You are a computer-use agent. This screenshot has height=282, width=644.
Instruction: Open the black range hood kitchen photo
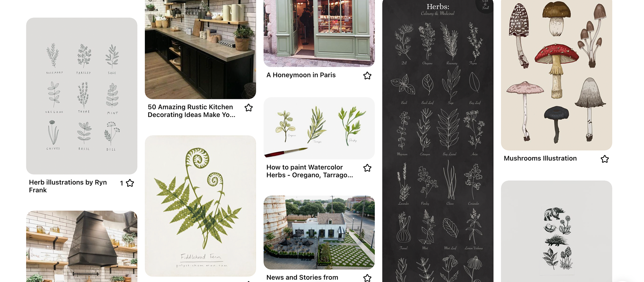coord(82,246)
